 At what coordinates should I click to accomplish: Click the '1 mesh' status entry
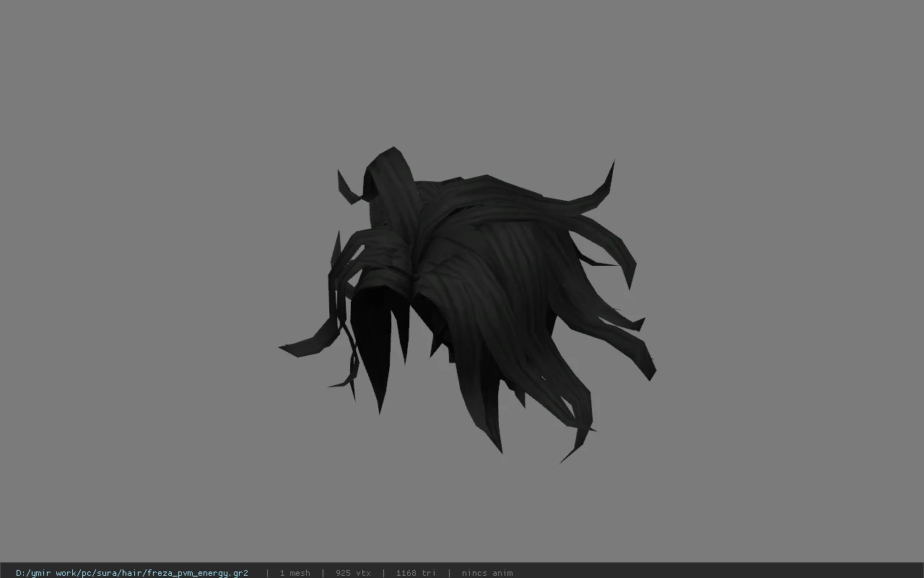tap(295, 573)
